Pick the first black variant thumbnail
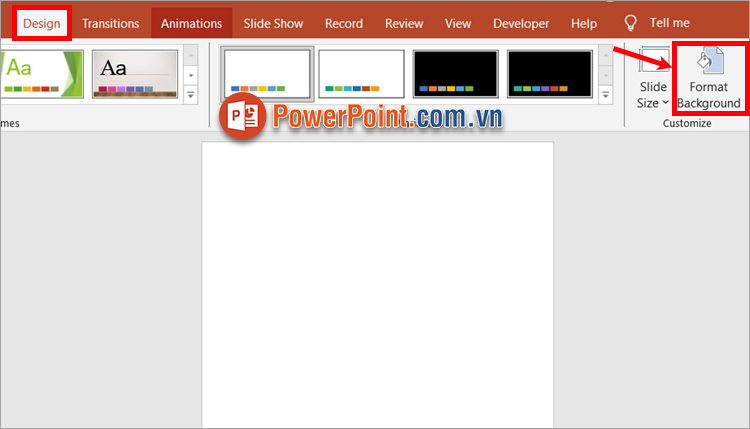This screenshot has height=429, width=750. [x=455, y=73]
